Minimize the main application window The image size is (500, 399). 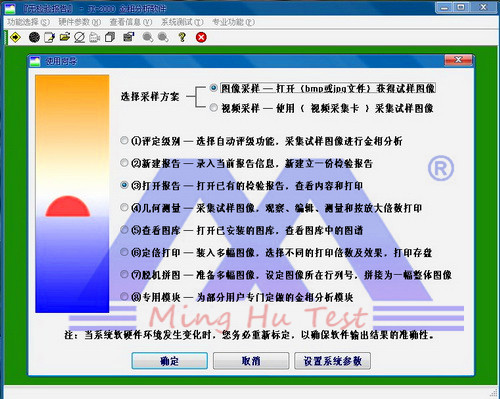click(444, 7)
